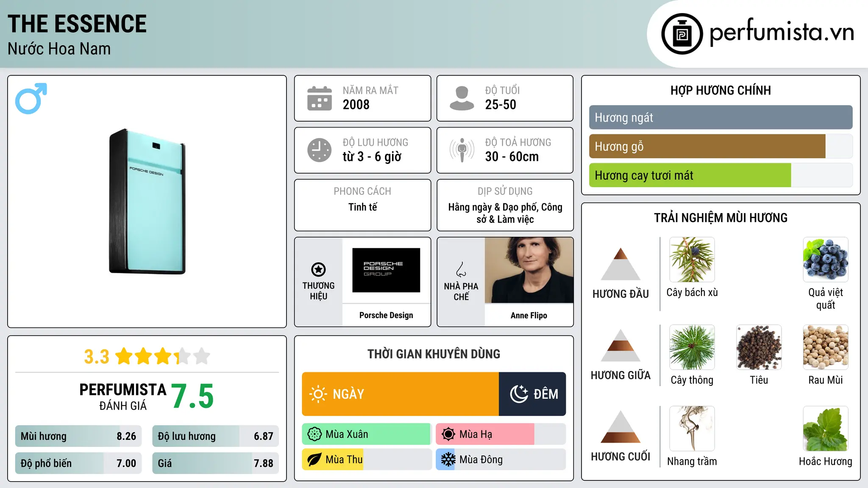
Task: Click the perfumista.vn site name text
Action: (x=782, y=32)
